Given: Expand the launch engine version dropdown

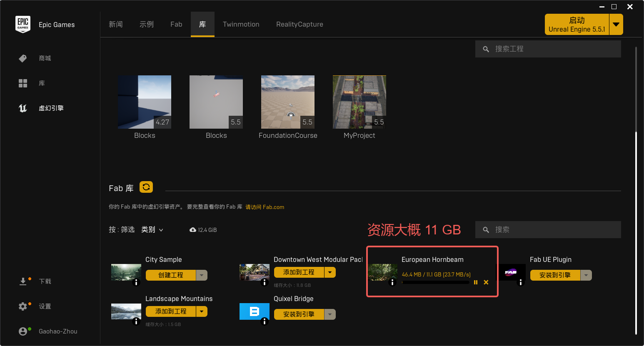Looking at the screenshot, I should tap(616, 25).
